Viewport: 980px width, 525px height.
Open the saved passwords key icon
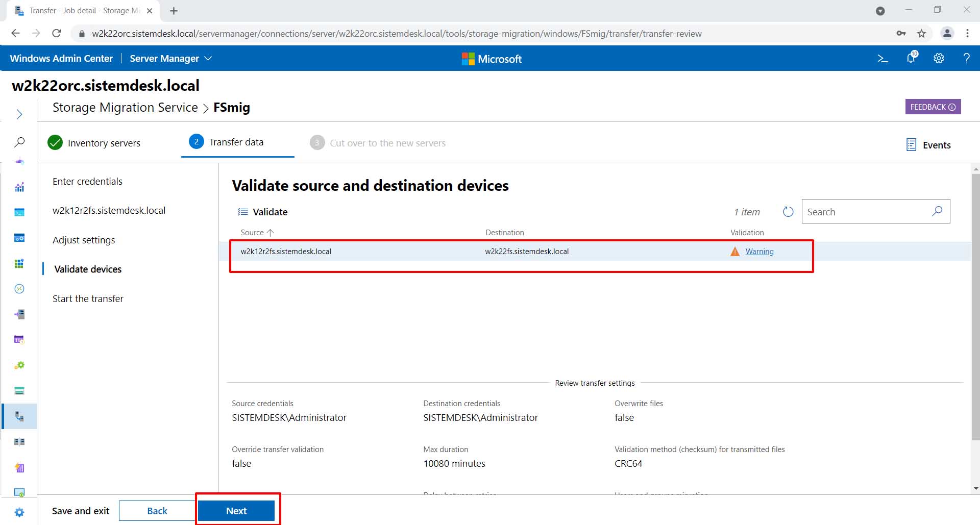click(901, 34)
